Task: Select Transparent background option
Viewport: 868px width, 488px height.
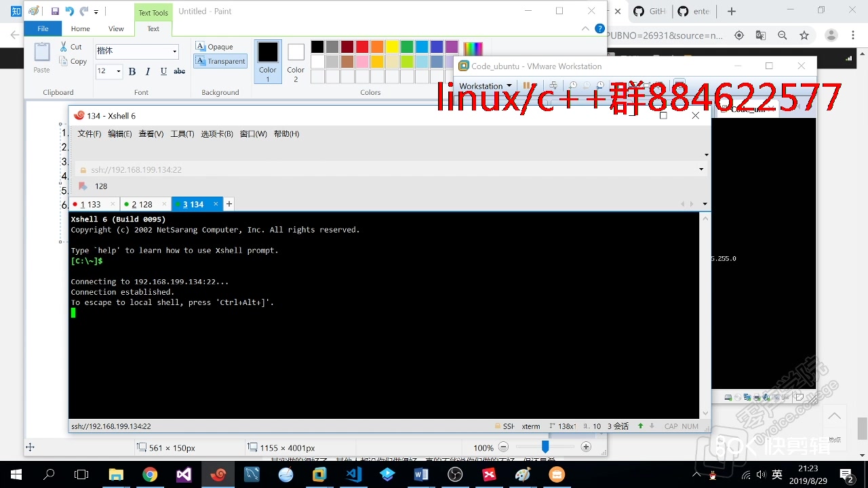Action: 220,61
